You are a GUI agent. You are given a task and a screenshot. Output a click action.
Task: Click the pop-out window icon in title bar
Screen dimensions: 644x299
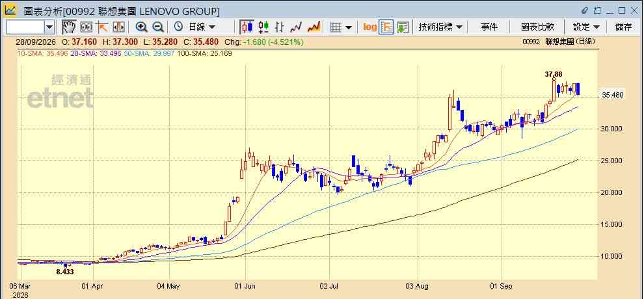[x=597, y=10]
